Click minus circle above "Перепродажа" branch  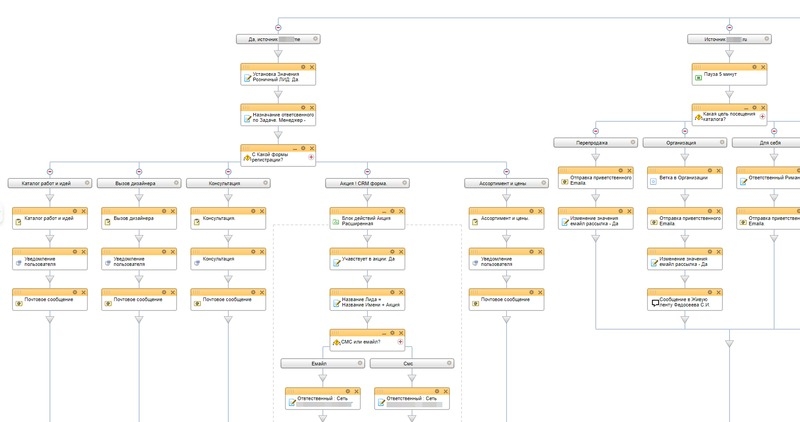(x=596, y=131)
